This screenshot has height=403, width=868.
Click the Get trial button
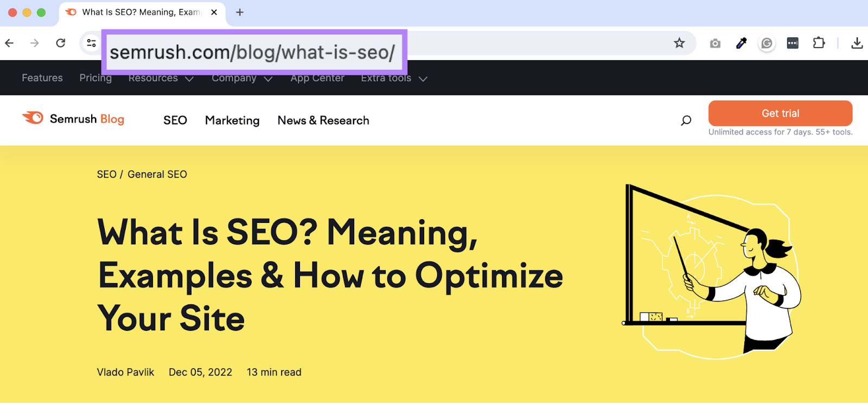point(780,113)
